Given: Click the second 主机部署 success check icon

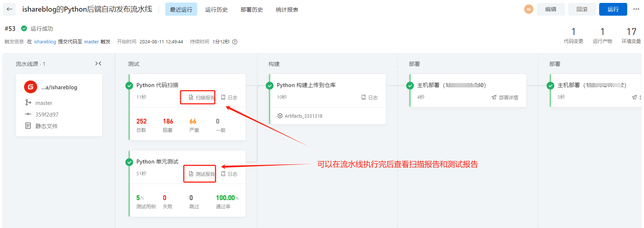Looking at the screenshot, I should click(x=550, y=86).
